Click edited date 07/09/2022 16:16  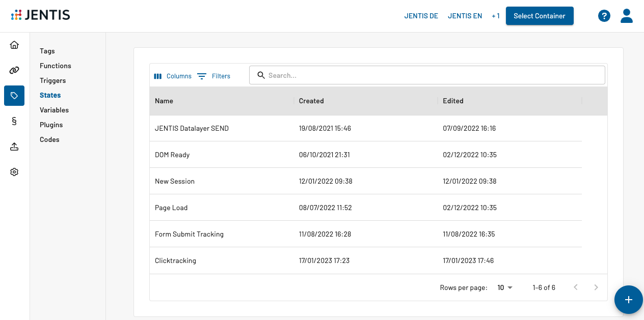pyautogui.click(x=469, y=128)
